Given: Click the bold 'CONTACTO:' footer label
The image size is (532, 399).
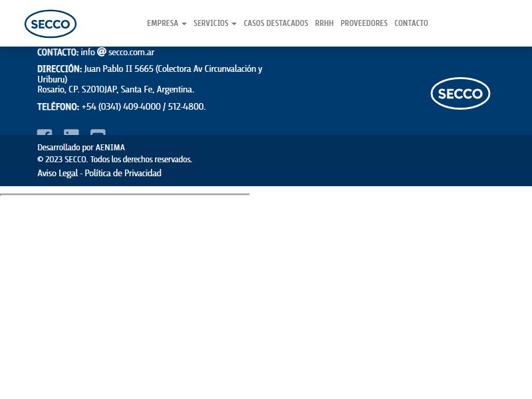Looking at the screenshot, I should click(x=58, y=53).
